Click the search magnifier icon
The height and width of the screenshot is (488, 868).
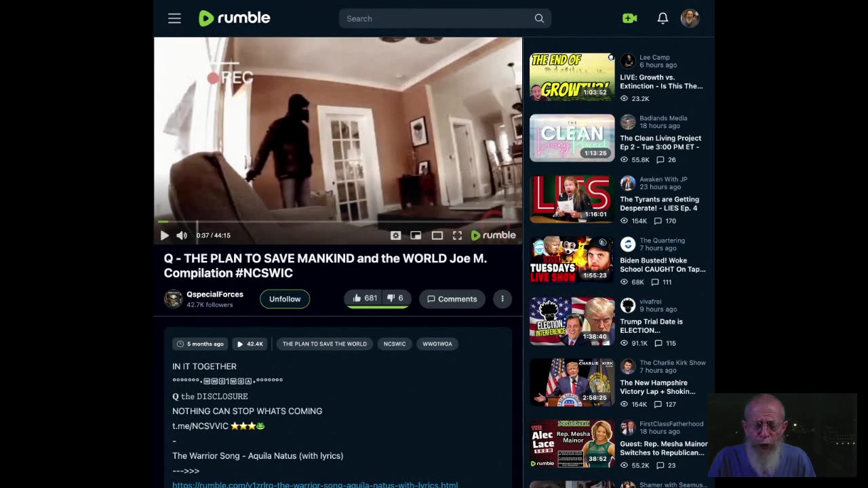[539, 19]
